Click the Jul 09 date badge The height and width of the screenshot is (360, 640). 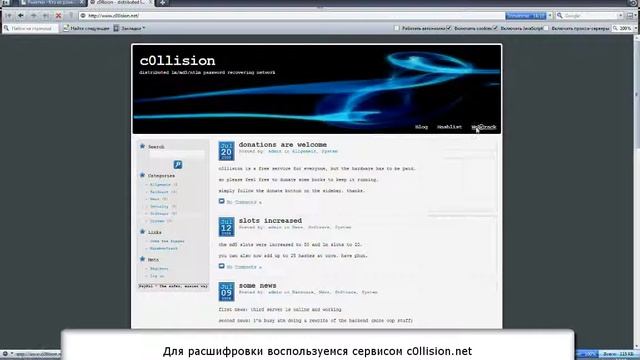226,292
